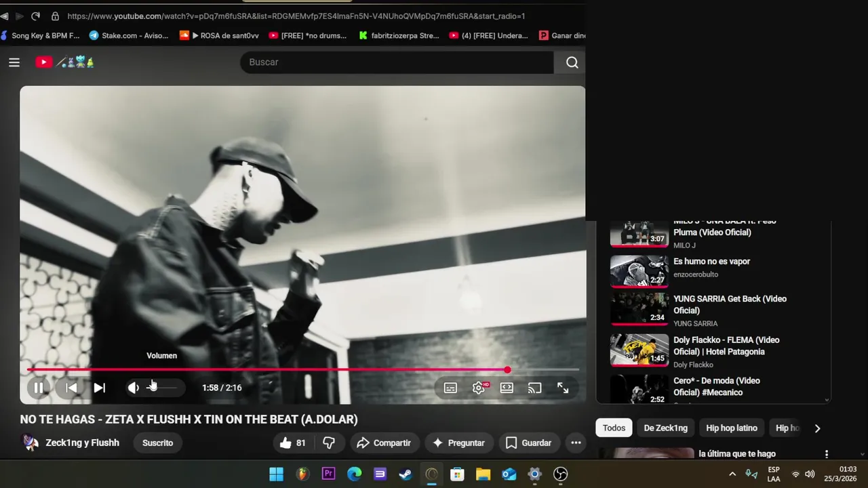This screenshot has height=488, width=868.
Task: Open the Zeck1ng y Flushh channel avatar
Action: point(30,443)
